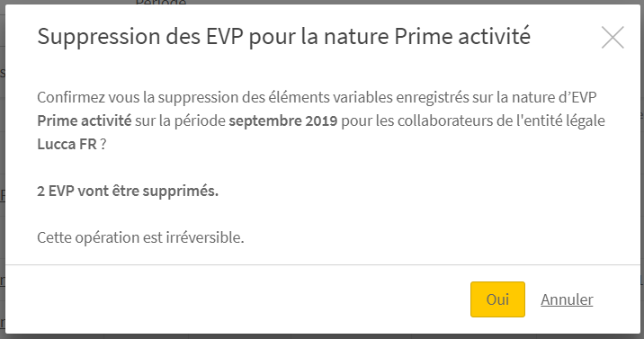Screen dimensions: 644x339
Task: Close the dialog with the X icon
Action: click(613, 38)
